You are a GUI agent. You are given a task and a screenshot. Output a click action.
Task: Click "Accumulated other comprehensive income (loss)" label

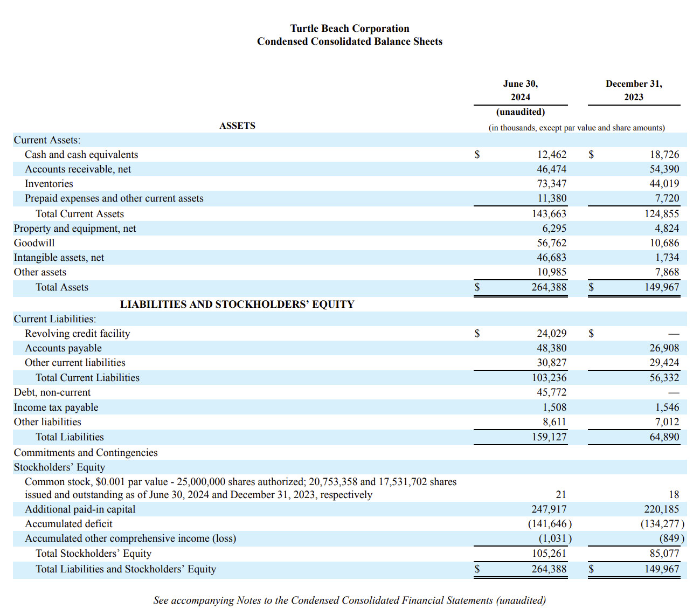(130, 538)
